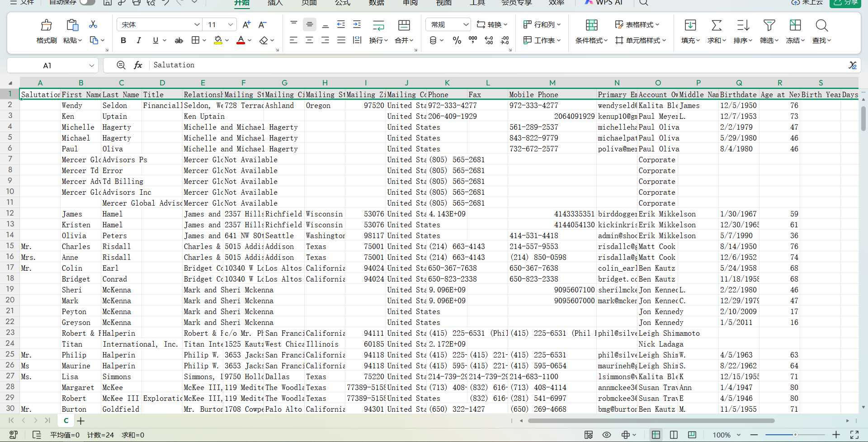Click the Fill down-arrow icon
The image size is (868, 442).
[x=690, y=25]
